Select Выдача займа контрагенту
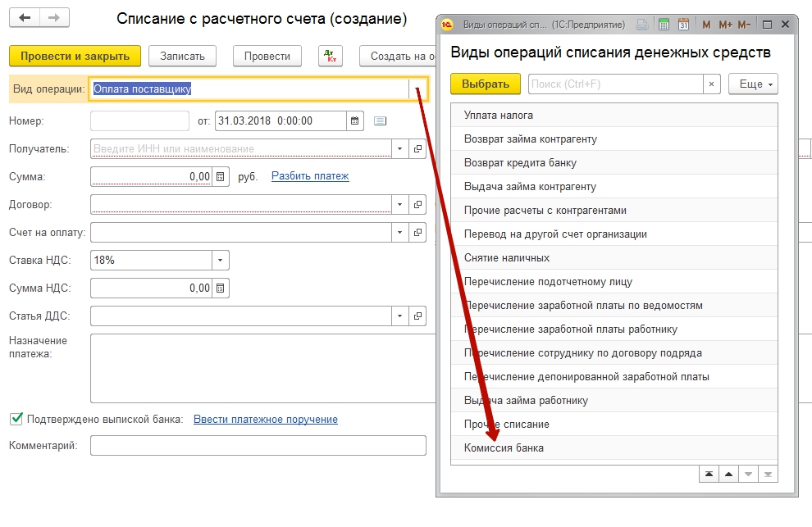The image size is (812, 527). click(614, 186)
